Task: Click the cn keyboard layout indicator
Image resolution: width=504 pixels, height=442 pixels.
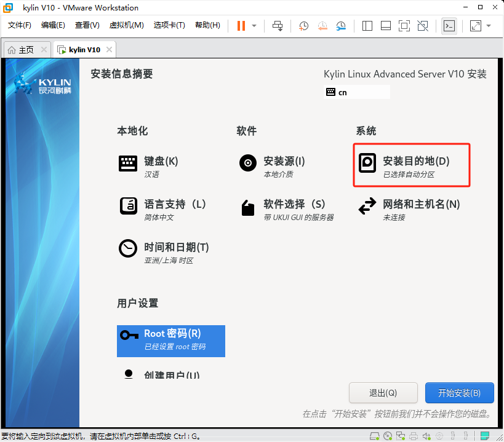Action: [x=356, y=92]
